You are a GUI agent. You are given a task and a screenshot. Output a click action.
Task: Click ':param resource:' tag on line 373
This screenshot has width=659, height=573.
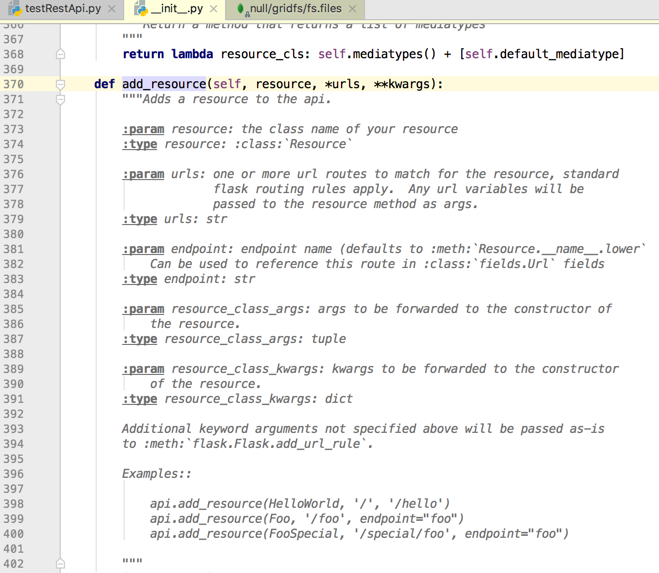[x=177, y=129]
